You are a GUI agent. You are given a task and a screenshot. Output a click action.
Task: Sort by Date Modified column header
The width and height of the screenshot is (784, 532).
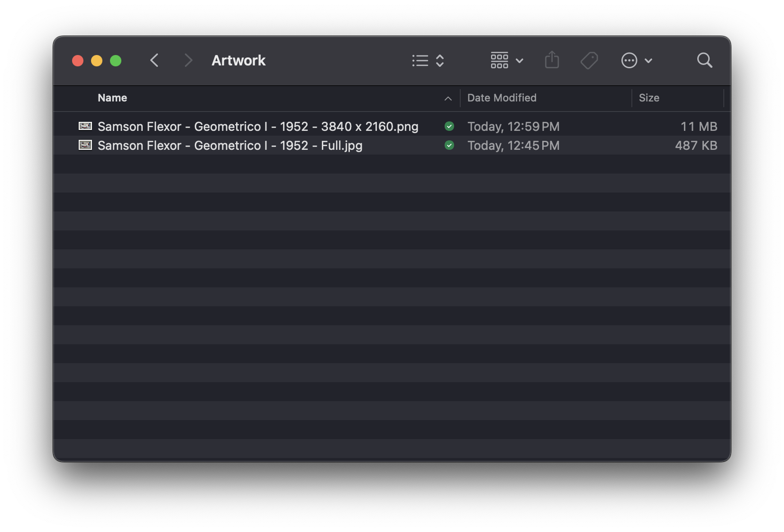tap(501, 98)
